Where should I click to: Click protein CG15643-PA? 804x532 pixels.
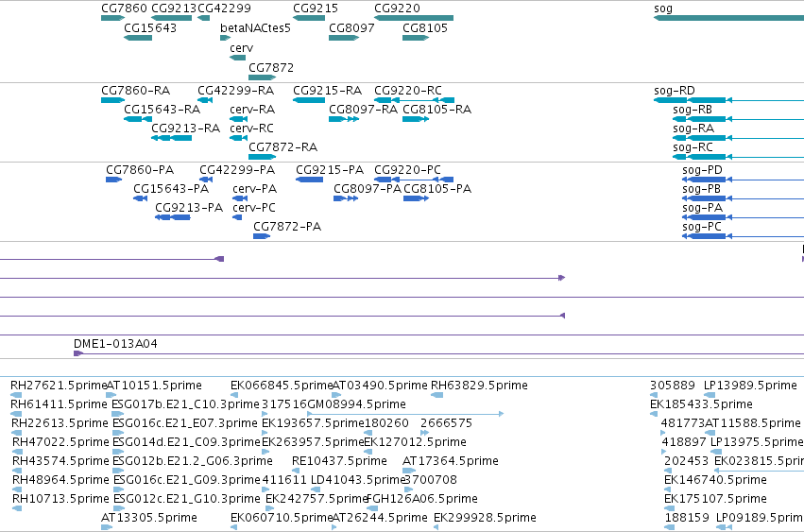click(x=171, y=189)
